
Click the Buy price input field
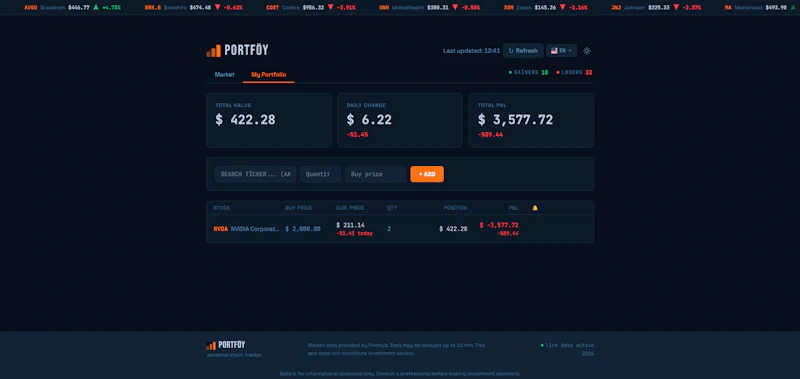pos(375,174)
